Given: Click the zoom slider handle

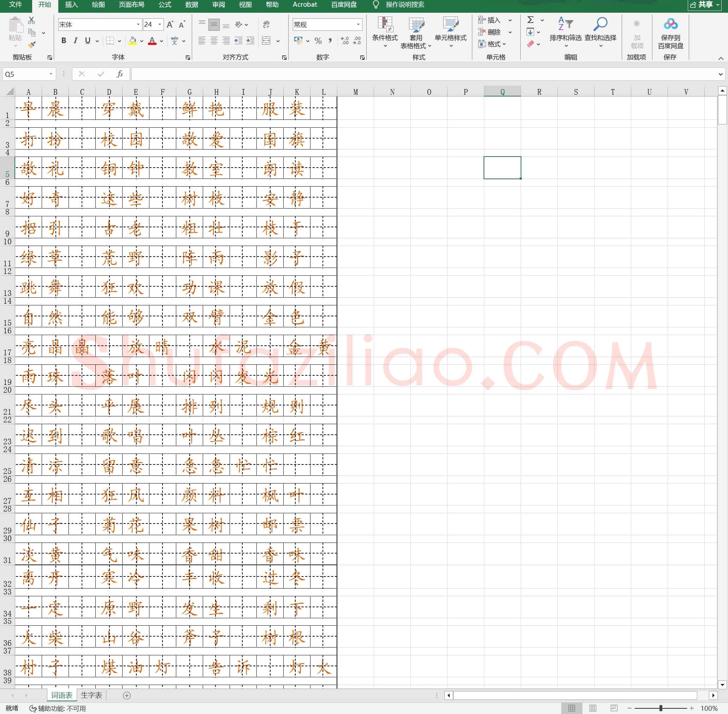Looking at the screenshot, I should 661,708.
